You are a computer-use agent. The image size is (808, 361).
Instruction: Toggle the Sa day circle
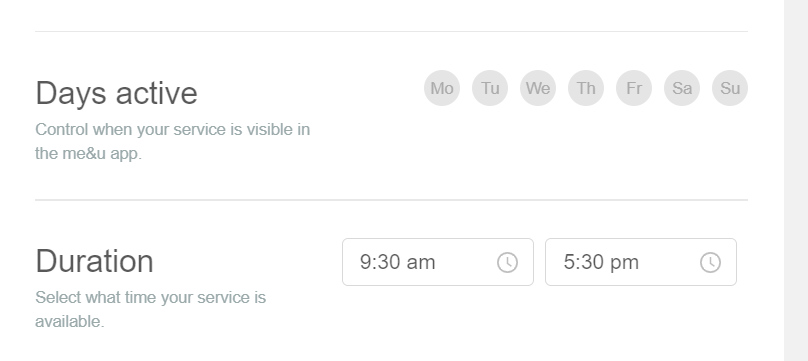pos(682,88)
